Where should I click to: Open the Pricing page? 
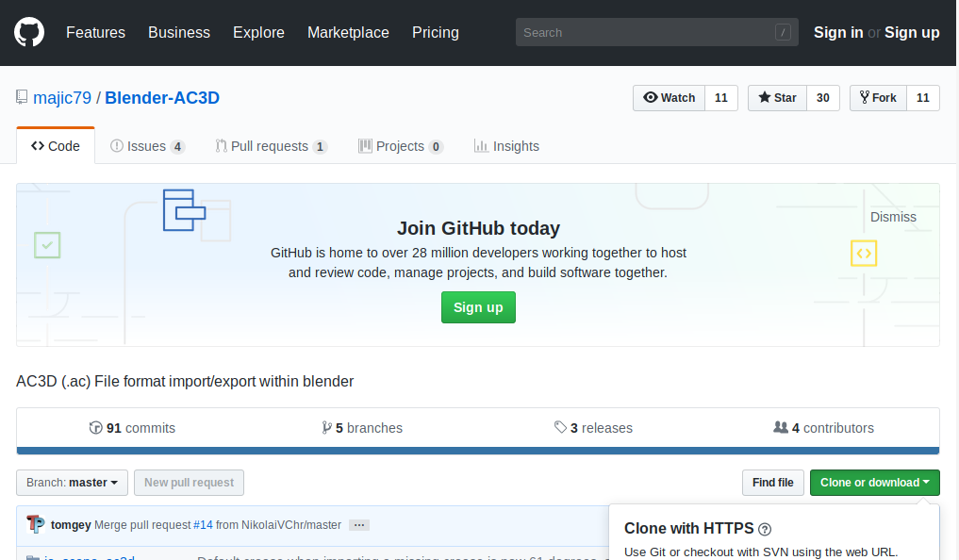tap(435, 32)
